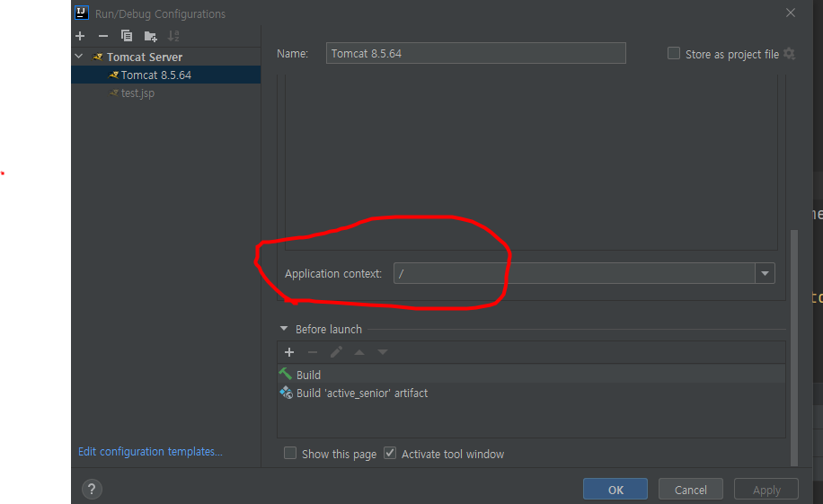The image size is (823, 504).
Task: Open Application context dropdown
Action: (x=765, y=273)
